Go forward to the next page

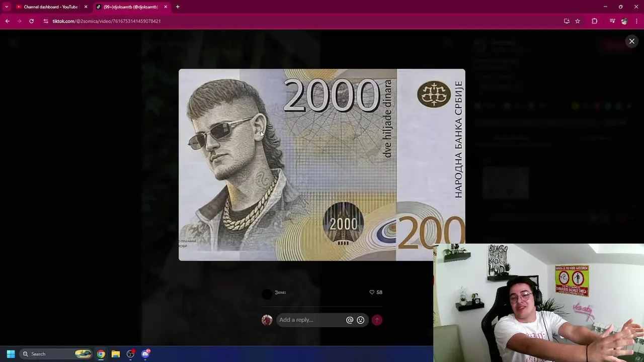click(x=19, y=21)
